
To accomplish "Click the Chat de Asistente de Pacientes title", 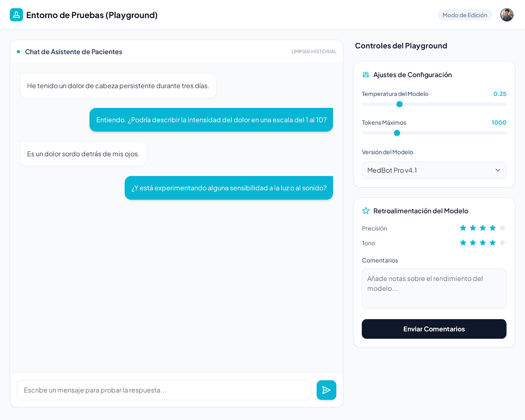I will coord(73,52).
